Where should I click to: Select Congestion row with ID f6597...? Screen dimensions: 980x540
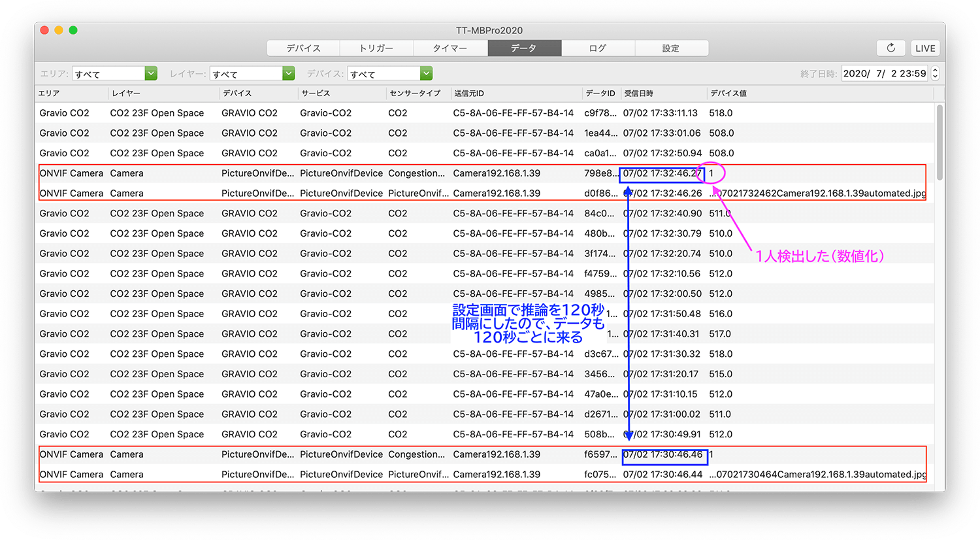click(x=485, y=454)
